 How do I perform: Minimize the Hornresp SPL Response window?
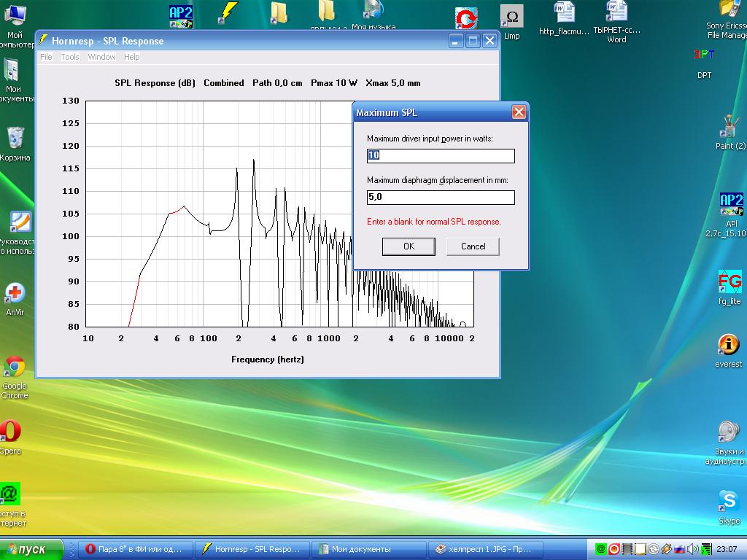pos(456,41)
